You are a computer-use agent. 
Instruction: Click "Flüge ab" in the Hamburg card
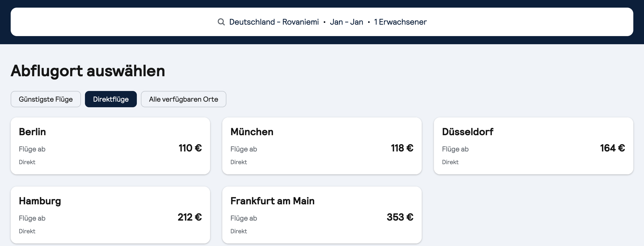(32, 218)
